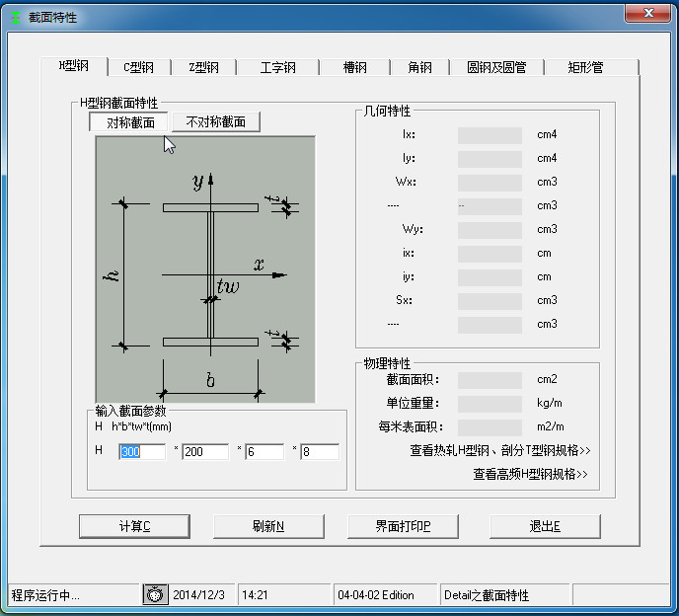Click the kg/m unit label
The image size is (679, 616).
pyautogui.click(x=549, y=403)
